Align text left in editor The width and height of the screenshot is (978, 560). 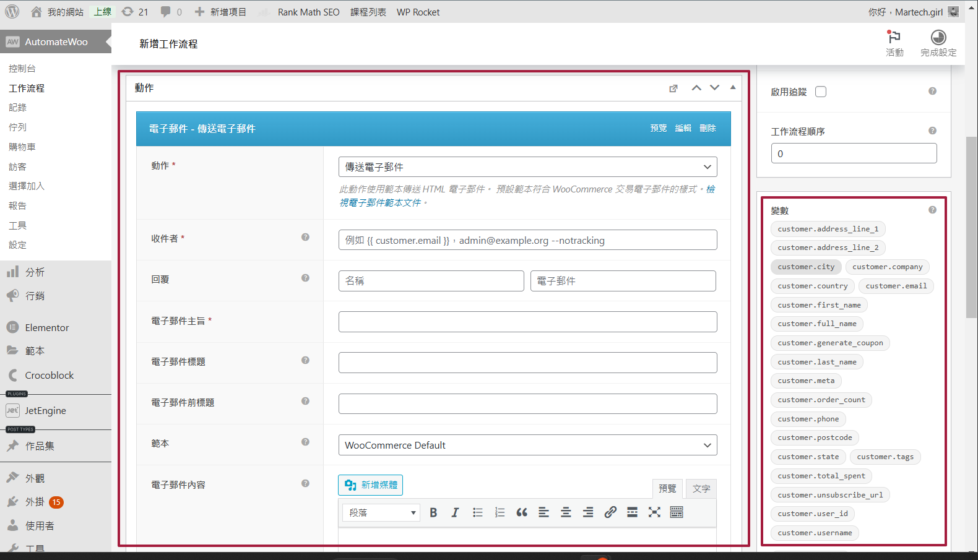[543, 512]
